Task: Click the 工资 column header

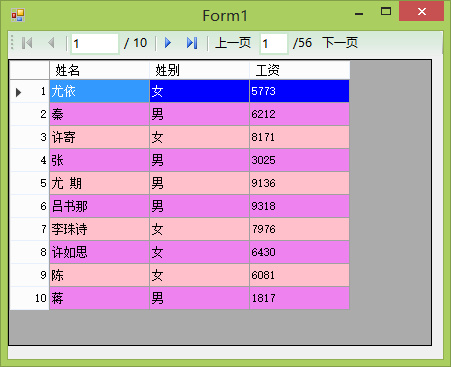Action: point(300,70)
